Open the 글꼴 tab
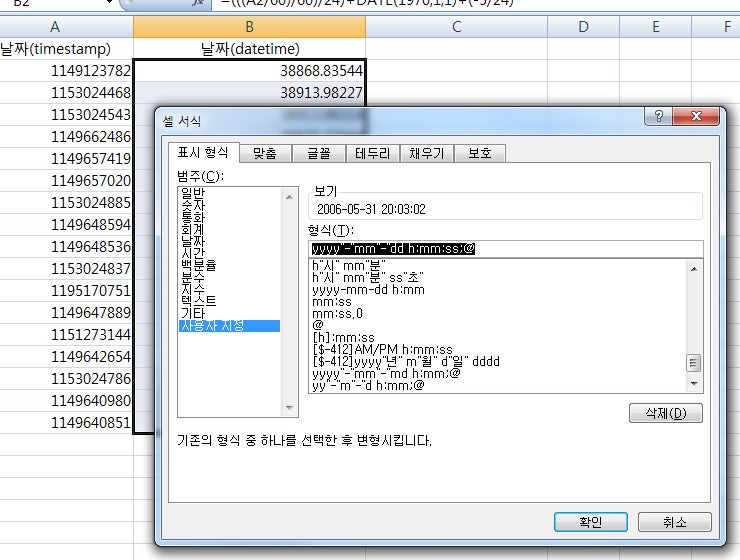This screenshot has height=560, width=740. [319, 153]
